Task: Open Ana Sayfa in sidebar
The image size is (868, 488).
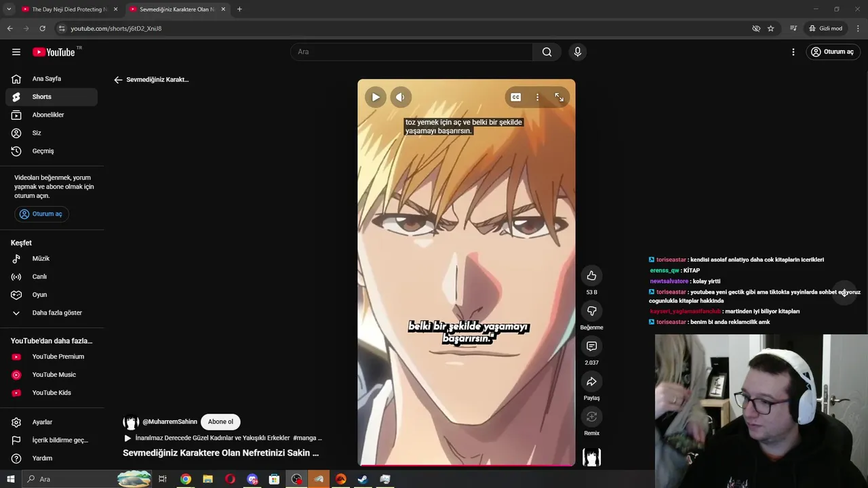Action: 52,79
